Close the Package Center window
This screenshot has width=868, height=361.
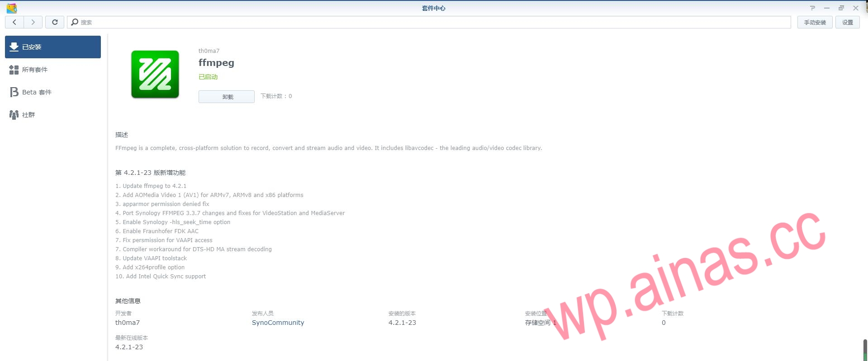pyautogui.click(x=856, y=8)
